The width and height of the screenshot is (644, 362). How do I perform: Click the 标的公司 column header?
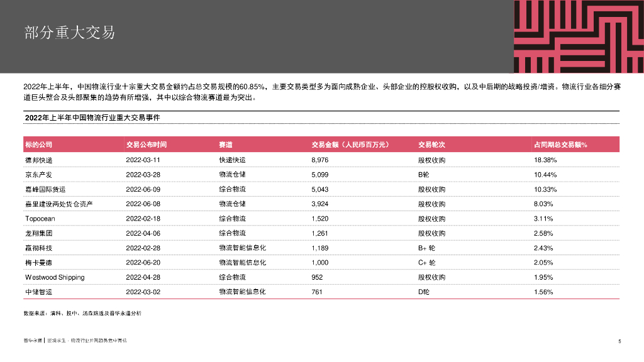click(x=39, y=145)
